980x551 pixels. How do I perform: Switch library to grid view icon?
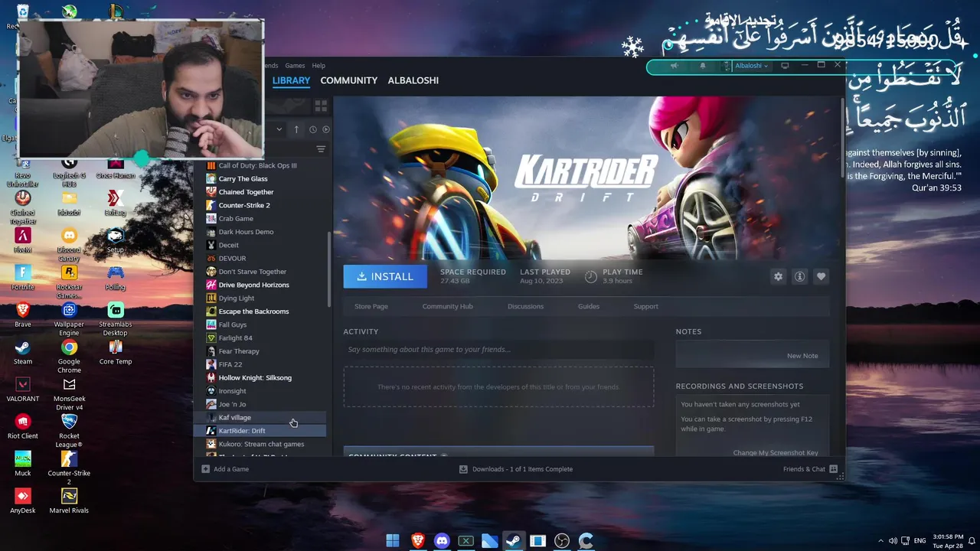point(321,106)
